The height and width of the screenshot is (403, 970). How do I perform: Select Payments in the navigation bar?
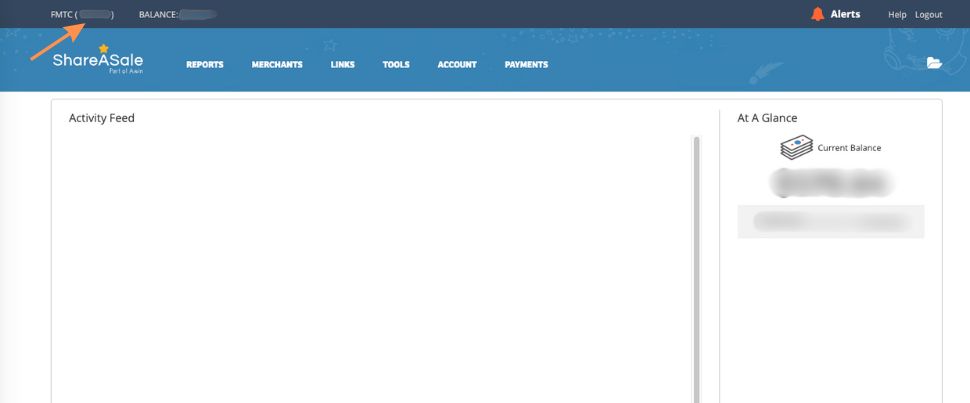[526, 65]
